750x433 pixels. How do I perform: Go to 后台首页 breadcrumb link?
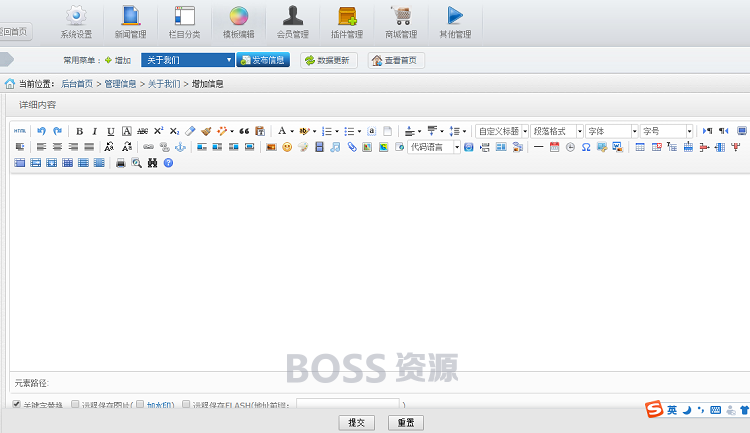(77, 84)
